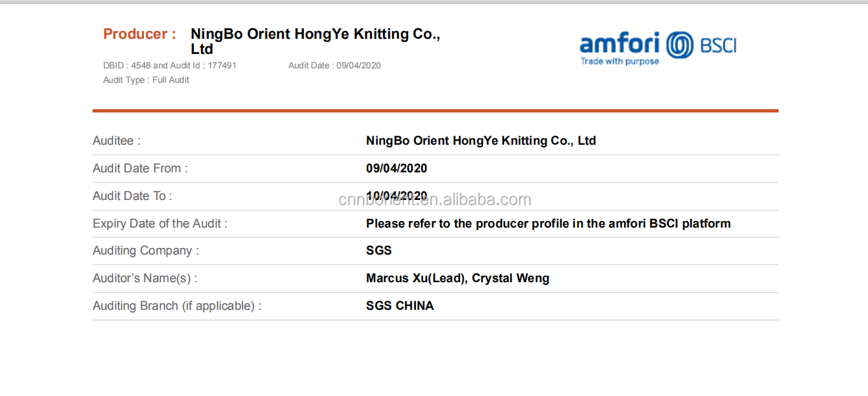
Task: Click the orange 'Producer :' heading
Action: point(139,34)
